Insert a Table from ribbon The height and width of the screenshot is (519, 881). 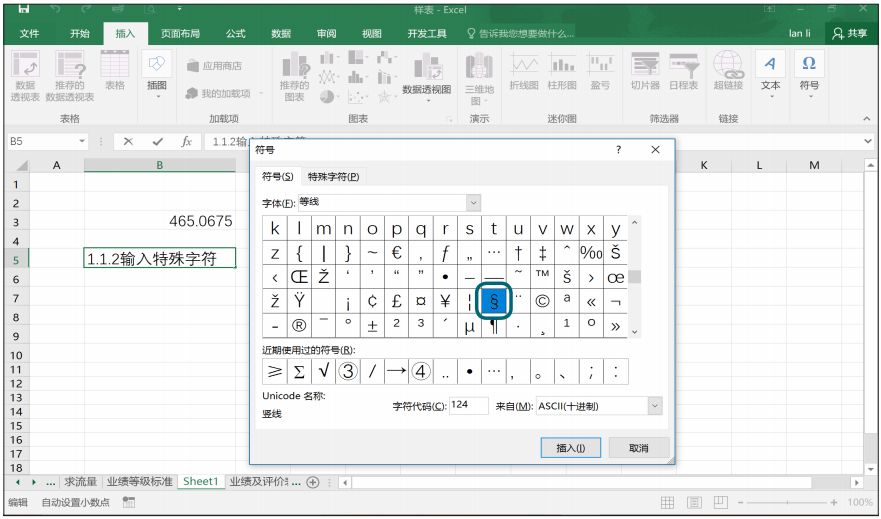(115, 70)
